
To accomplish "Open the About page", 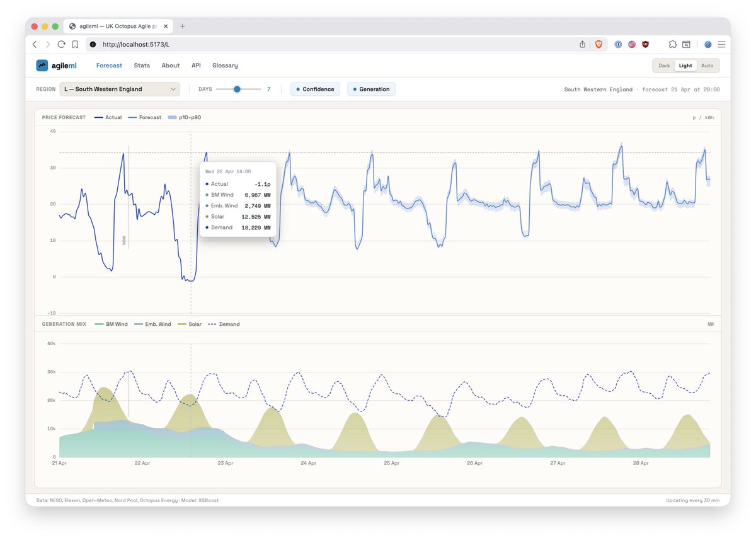I will 171,66.
